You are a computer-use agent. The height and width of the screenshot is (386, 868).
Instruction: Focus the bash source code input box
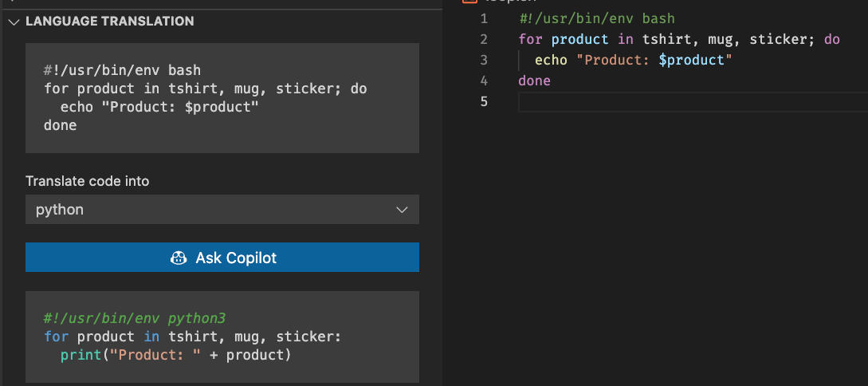(x=222, y=98)
